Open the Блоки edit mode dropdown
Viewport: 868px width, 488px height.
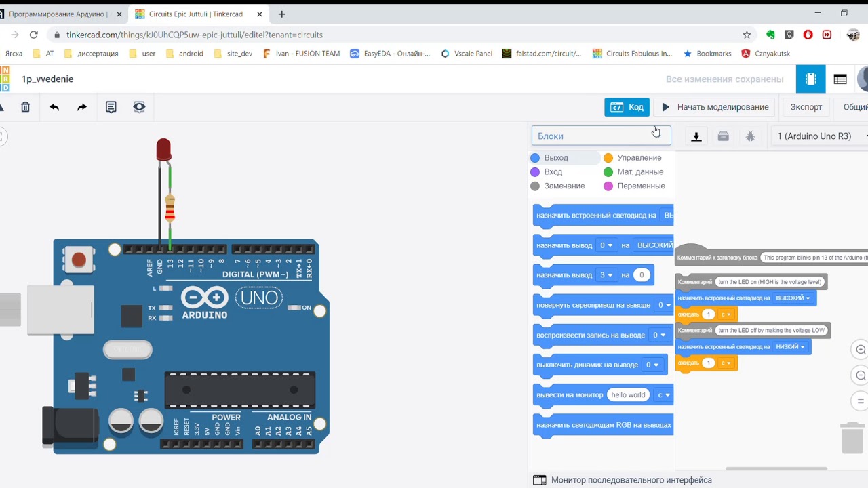601,136
